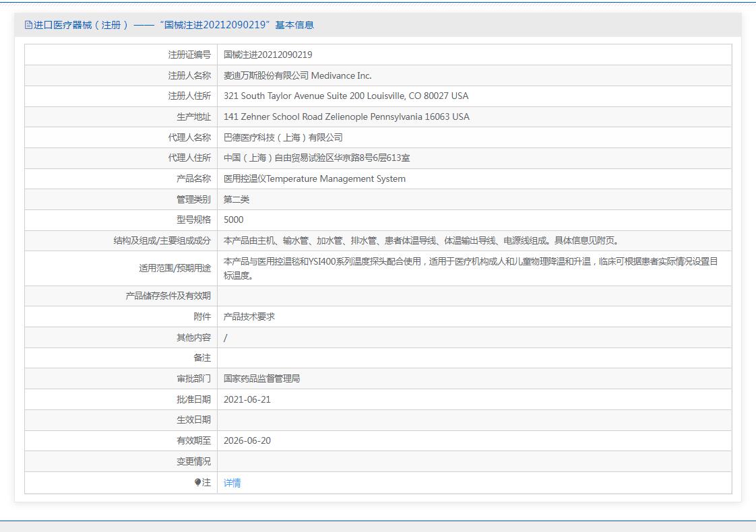Click the production address 141 Zehner School Road

click(346, 117)
